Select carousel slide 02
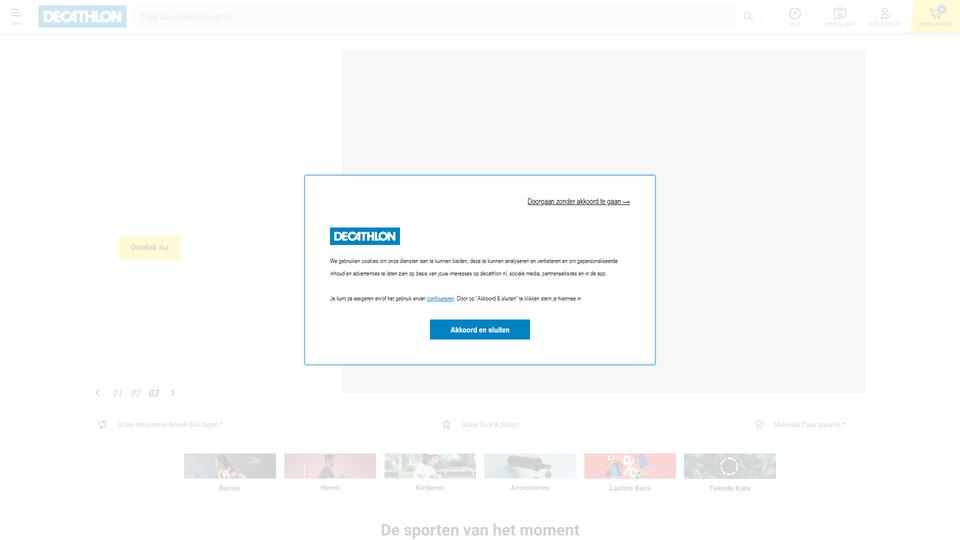The image size is (960, 540). pyautogui.click(x=135, y=393)
